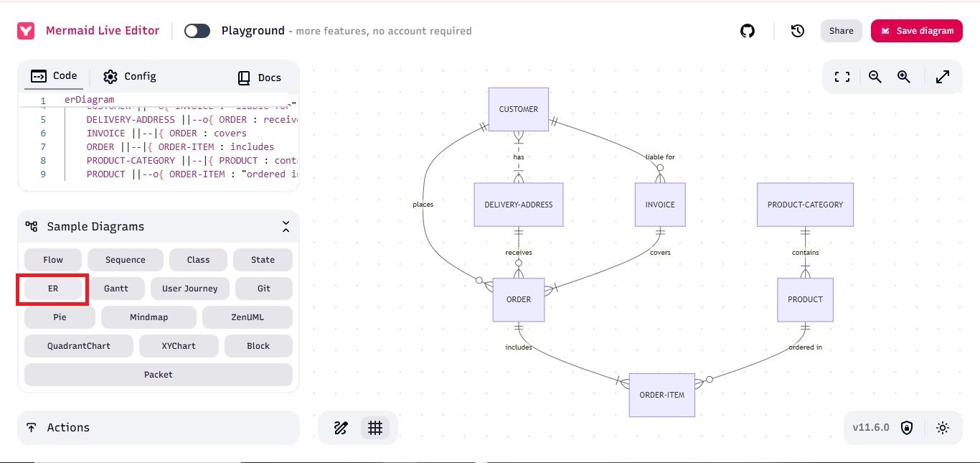Click the v11.6.0 version label
The width and height of the screenshot is (980, 463).
coord(871,428)
